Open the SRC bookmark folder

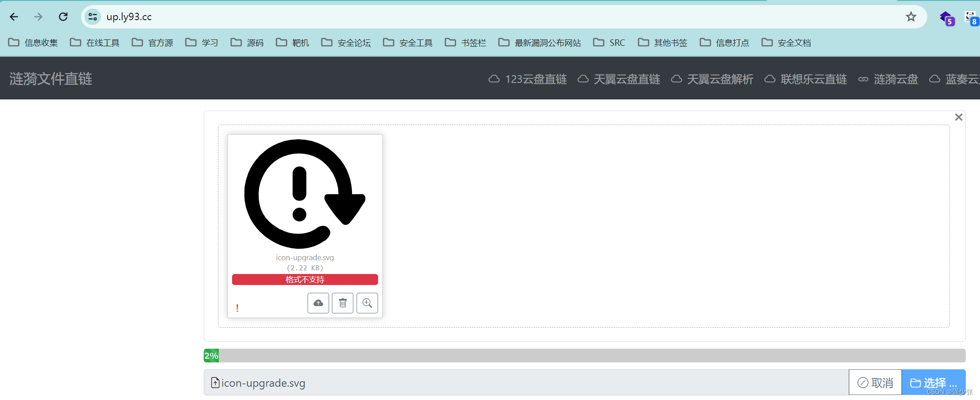[609, 43]
